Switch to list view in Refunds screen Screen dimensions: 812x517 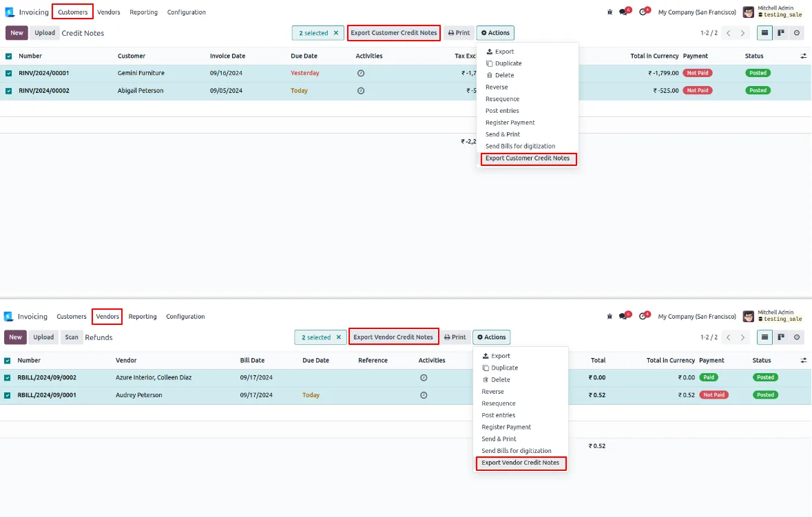[764, 337]
